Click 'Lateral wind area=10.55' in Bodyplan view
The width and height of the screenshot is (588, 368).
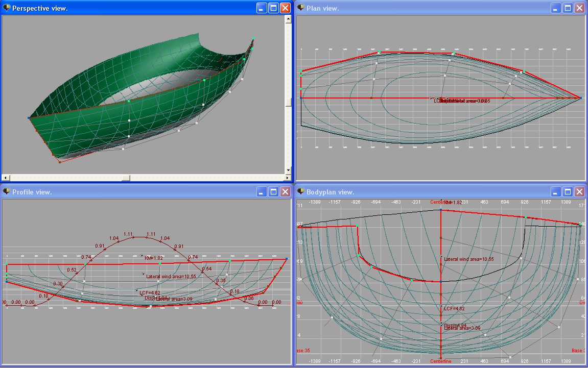[x=469, y=259]
